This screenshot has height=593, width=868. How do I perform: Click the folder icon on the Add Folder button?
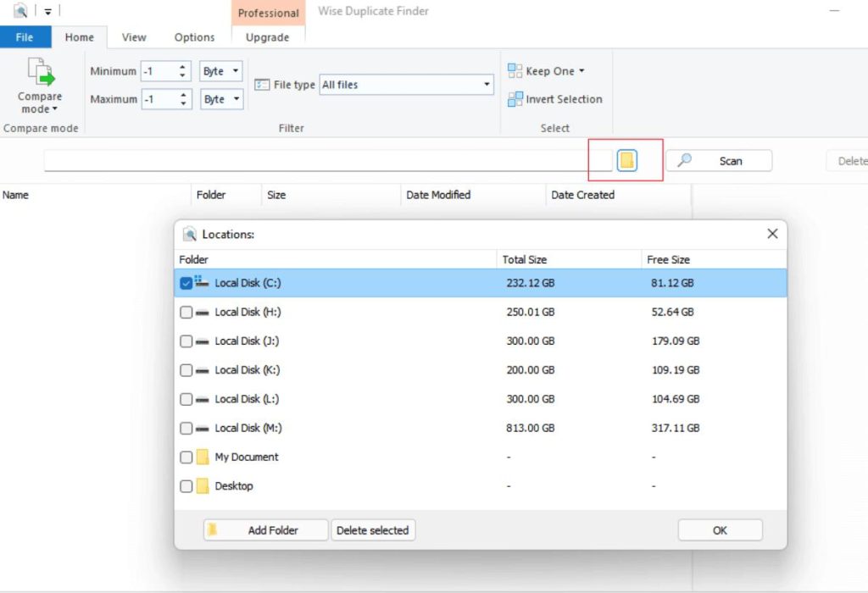[x=213, y=530]
